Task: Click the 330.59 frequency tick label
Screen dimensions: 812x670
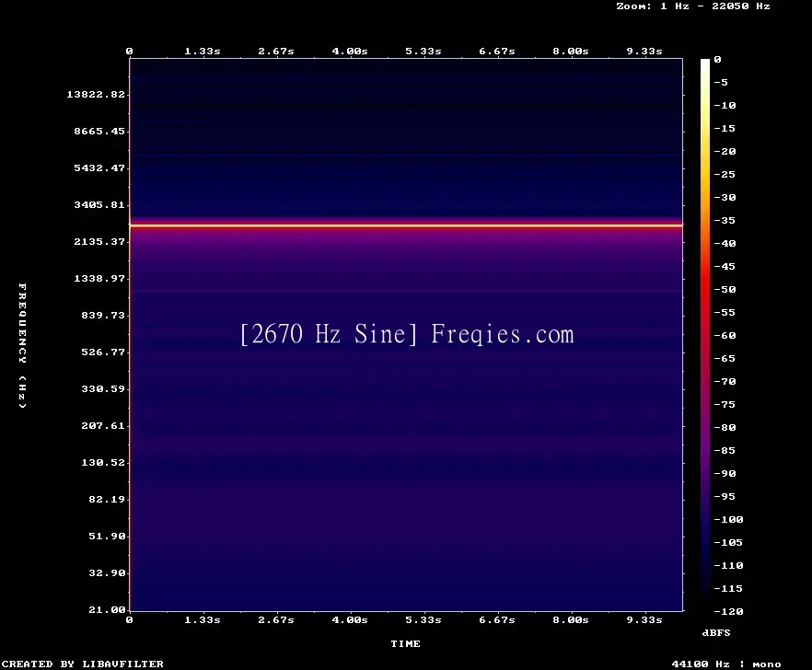Action: tap(103, 389)
